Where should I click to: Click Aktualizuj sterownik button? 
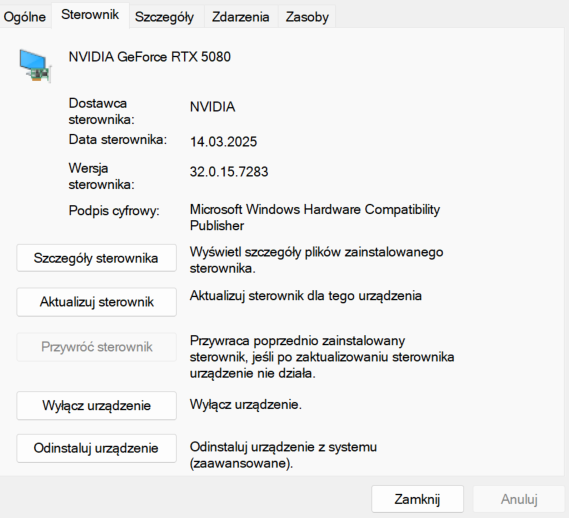96,302
